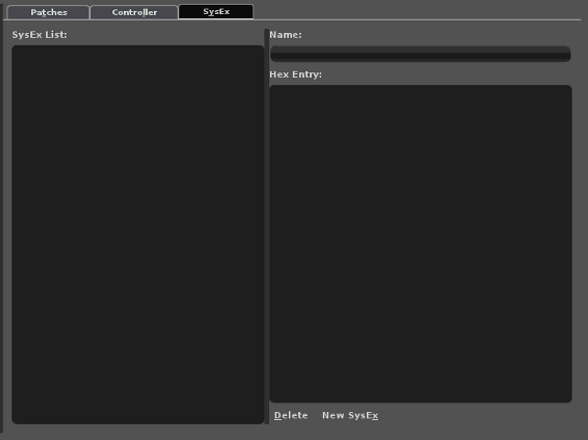Go to Patches tab left of Controller
Screen dimensions: 588x440
click(48, 12)
